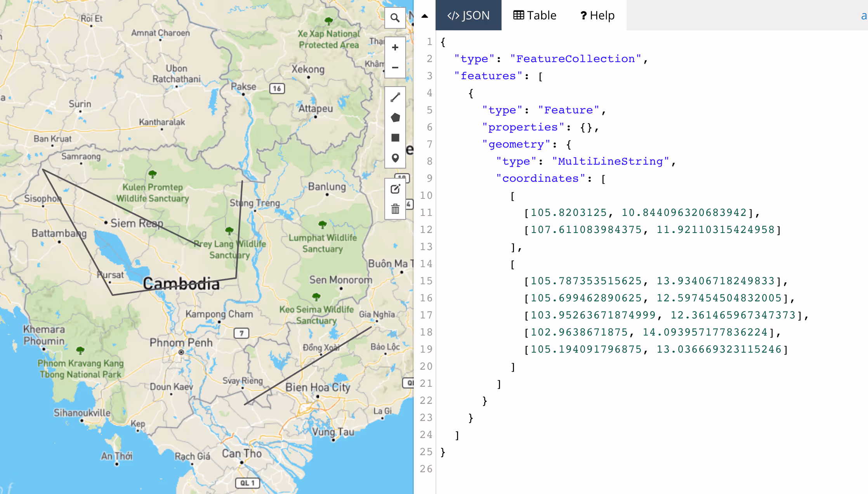Click the coordinate 105.787353515625 on line 15
Viewport: 868px width, 494px height.
point(586,281)
